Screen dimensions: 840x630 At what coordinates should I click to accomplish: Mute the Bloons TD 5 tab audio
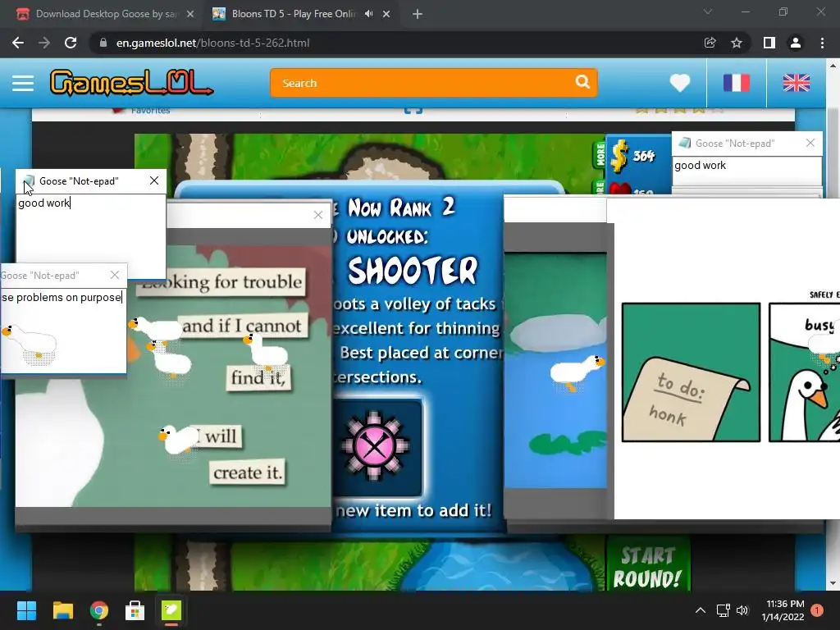368,14
